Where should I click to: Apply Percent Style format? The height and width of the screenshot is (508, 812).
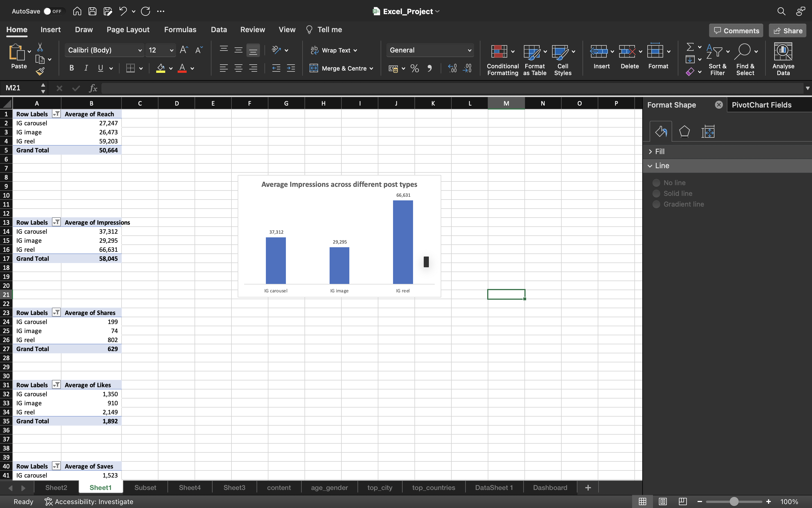point(415,69)
